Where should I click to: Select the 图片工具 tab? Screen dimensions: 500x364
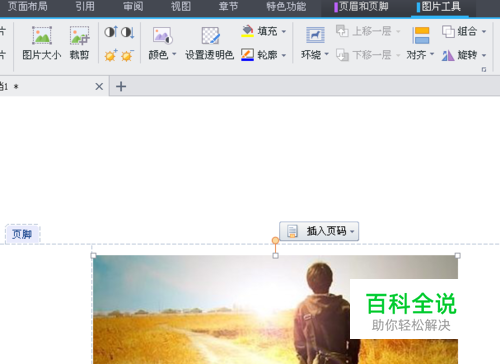tap(439, 7)
